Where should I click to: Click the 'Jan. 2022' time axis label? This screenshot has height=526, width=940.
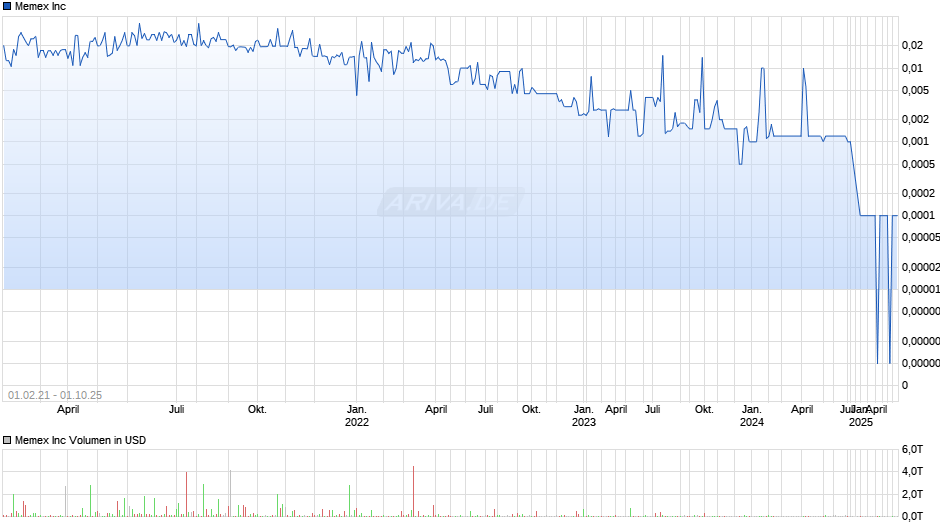tap(357, 416)
